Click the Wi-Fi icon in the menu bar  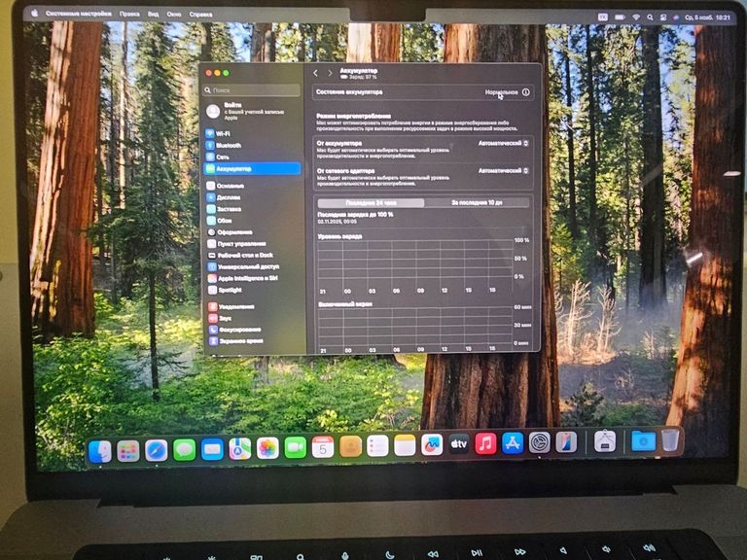coord(636,17)
